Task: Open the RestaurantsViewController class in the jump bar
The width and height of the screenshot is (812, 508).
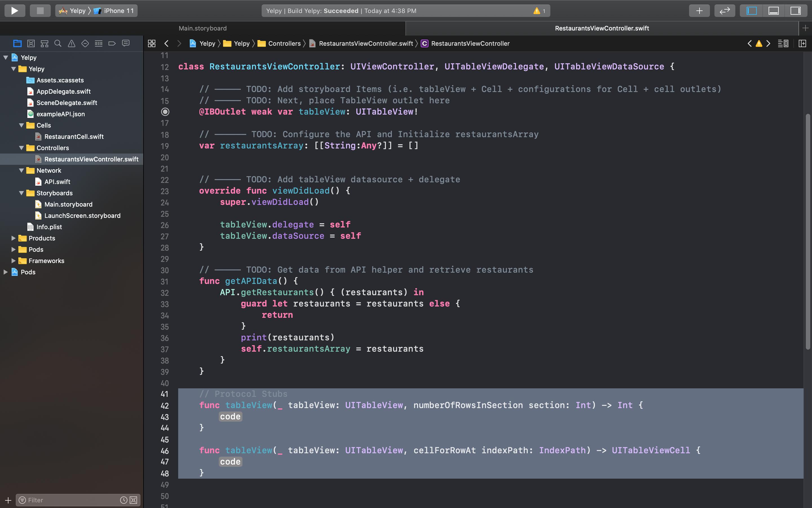Action: tap(465, 43)
